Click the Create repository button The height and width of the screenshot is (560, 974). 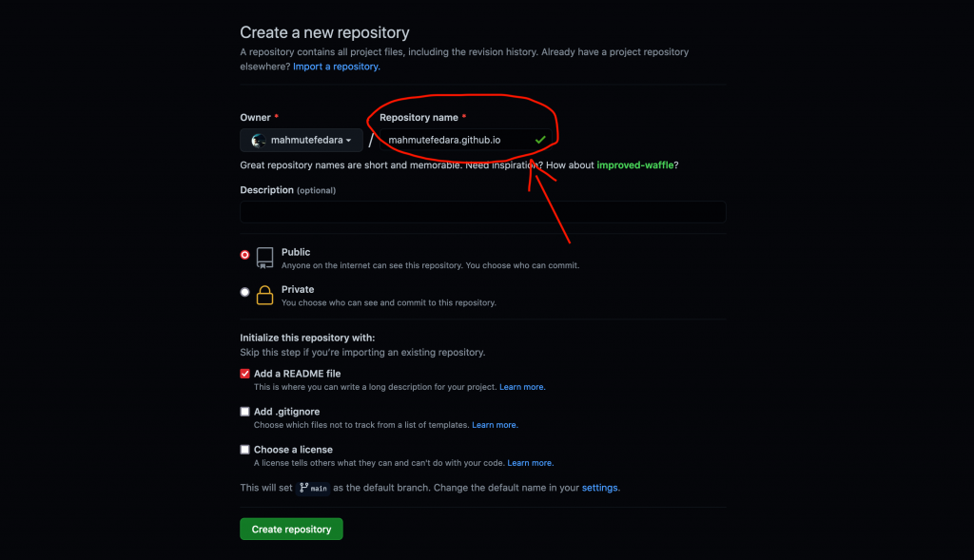[291, 529]
